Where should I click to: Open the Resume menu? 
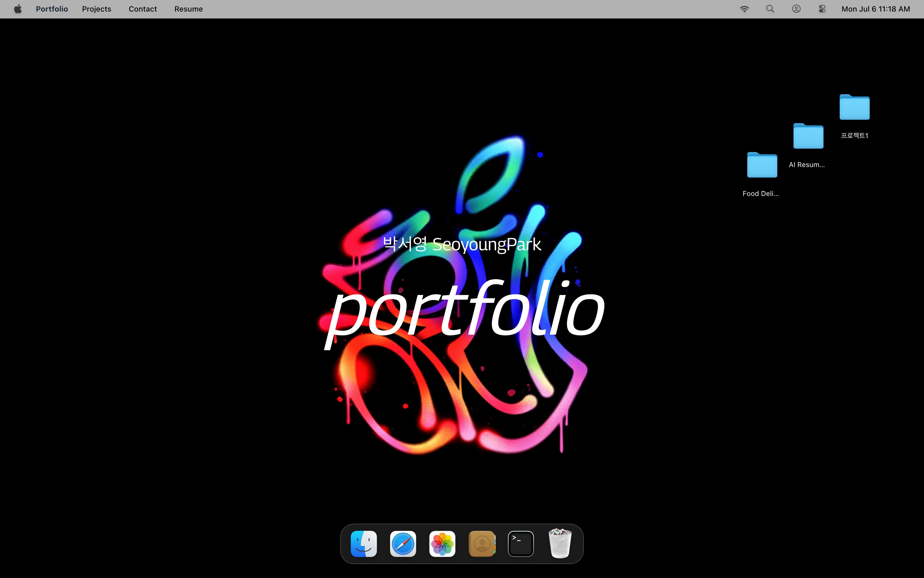click(189, 9)
